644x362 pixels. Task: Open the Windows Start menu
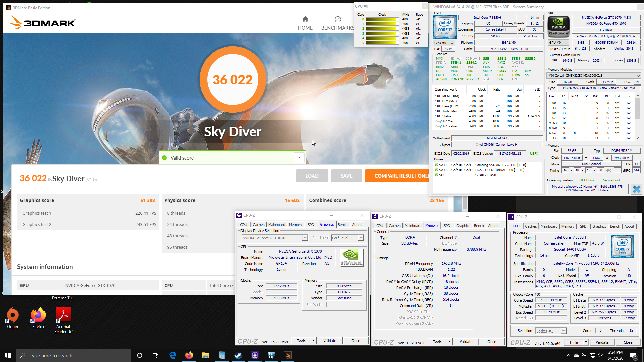8,355
